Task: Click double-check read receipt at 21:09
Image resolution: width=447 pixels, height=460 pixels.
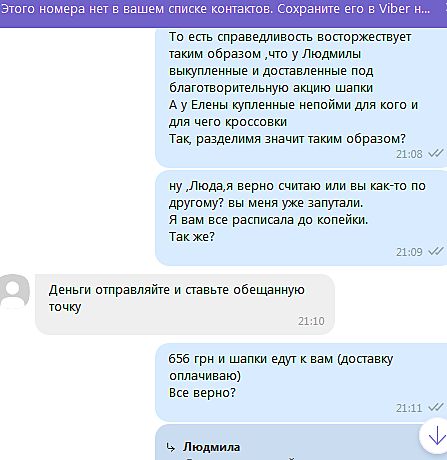Action: 436,251
